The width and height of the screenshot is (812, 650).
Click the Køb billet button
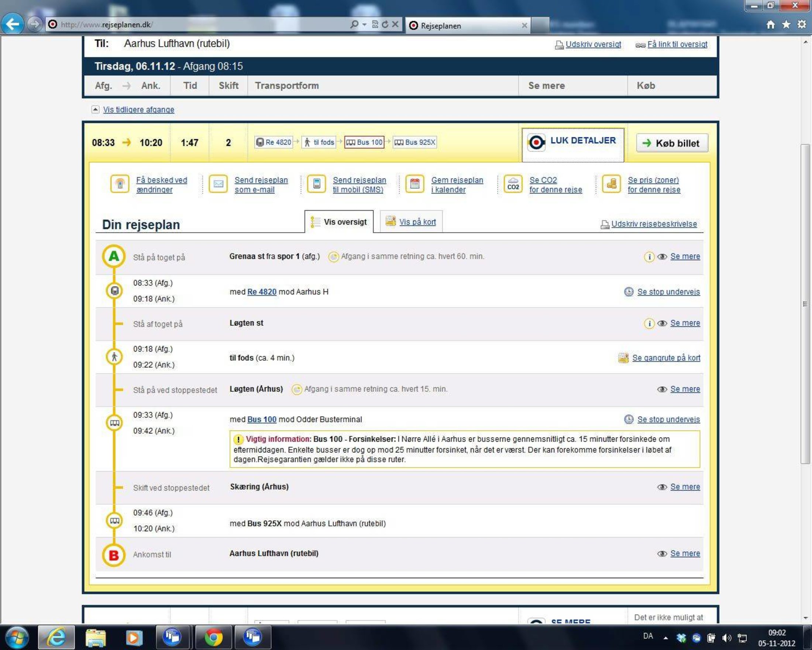pyautogui.click(x=672, y=143)
